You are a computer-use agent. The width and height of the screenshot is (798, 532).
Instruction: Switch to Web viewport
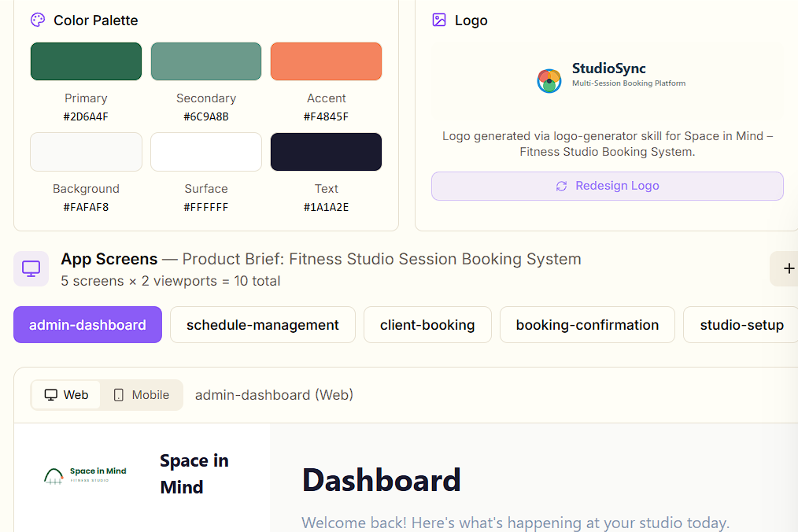[66, 395]
